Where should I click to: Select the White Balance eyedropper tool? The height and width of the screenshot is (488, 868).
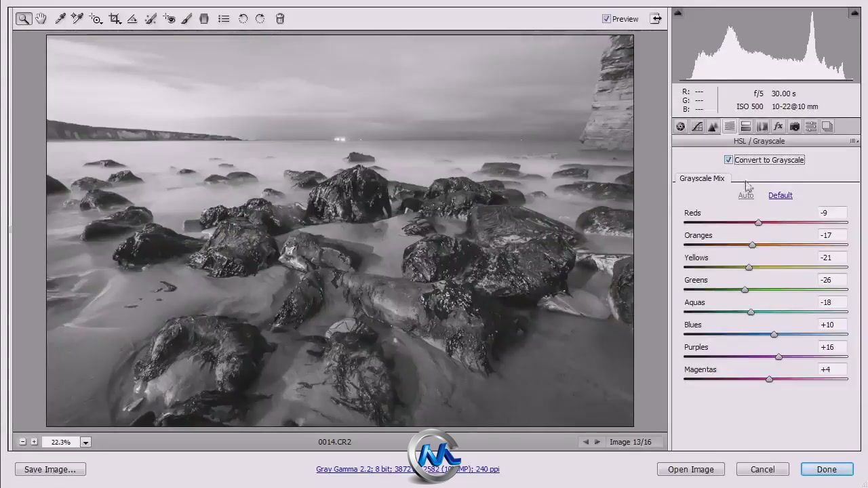60,19
